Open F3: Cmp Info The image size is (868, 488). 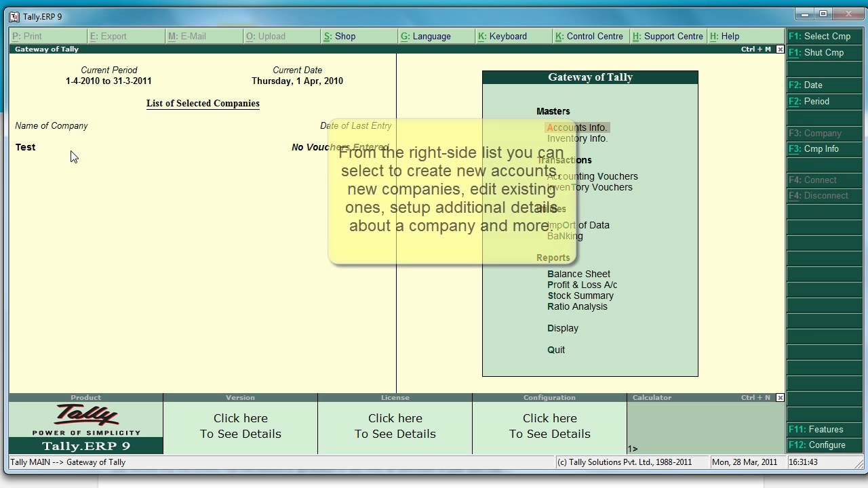pos(825,149)
